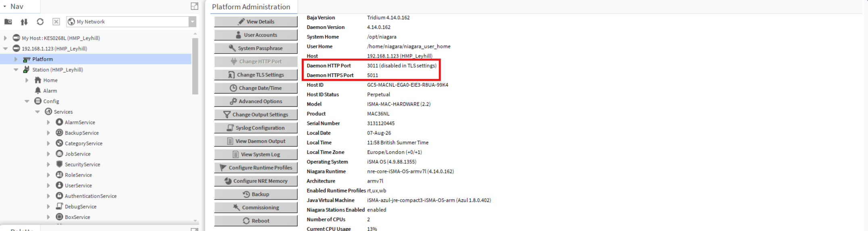Open User Accounts
Viewport: 868px width, 231px height.
tap(256, 35)
